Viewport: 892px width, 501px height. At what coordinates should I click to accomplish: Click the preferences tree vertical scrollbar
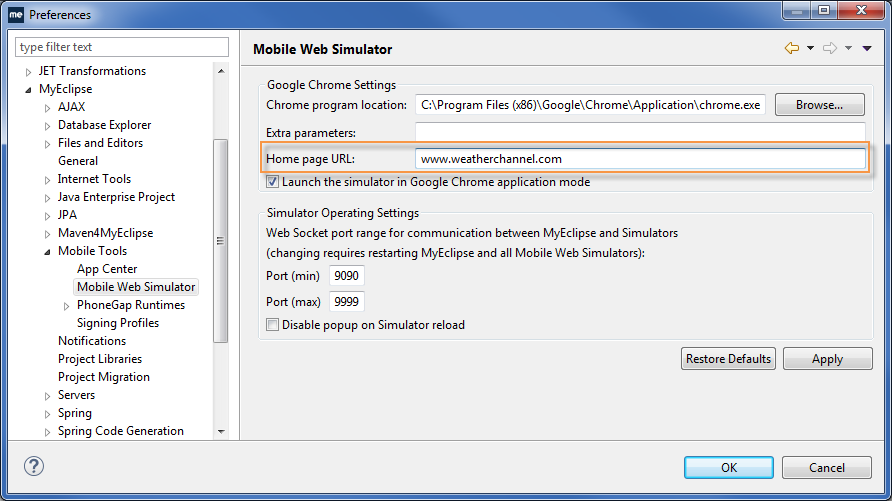pyautogui.click(x=221, y=240)
